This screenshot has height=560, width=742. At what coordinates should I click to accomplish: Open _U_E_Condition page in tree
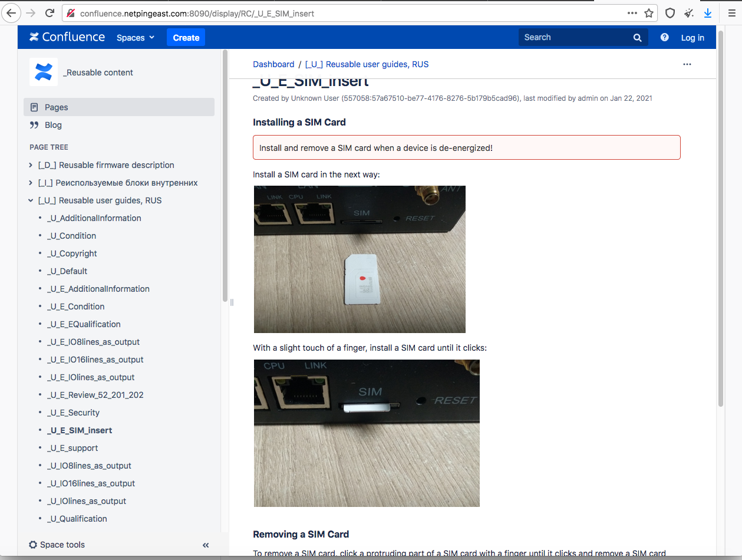75,307
